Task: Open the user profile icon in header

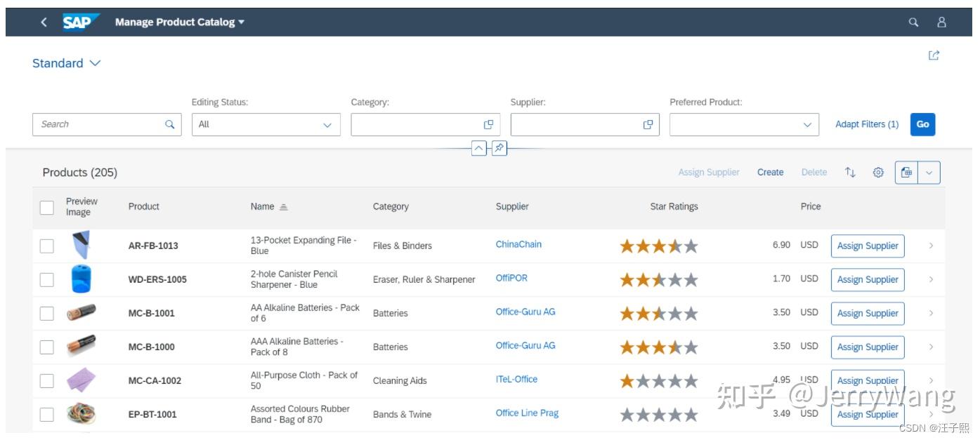Action: pyautogui.click(x=940, y=22)
